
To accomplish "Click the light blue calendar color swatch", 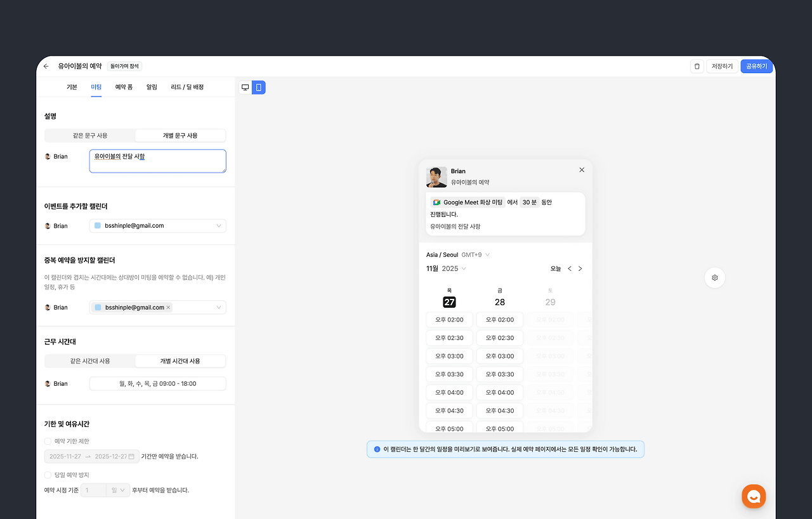I will click(98, 226).
